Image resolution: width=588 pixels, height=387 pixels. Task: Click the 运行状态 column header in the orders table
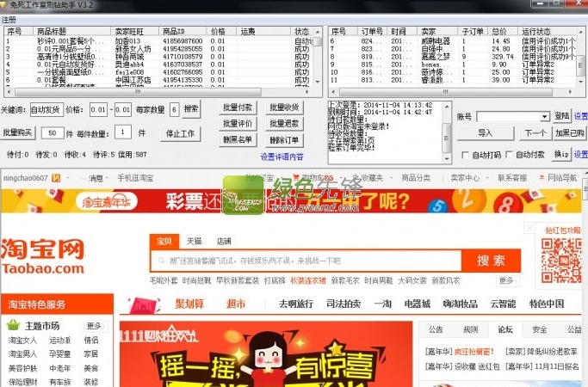point(546,32)
